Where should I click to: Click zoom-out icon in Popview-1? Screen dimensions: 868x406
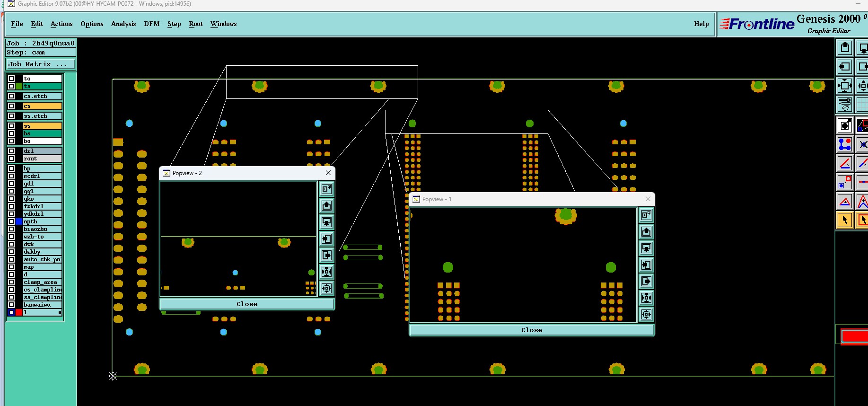pyautogui.click(x=646, y=315)
